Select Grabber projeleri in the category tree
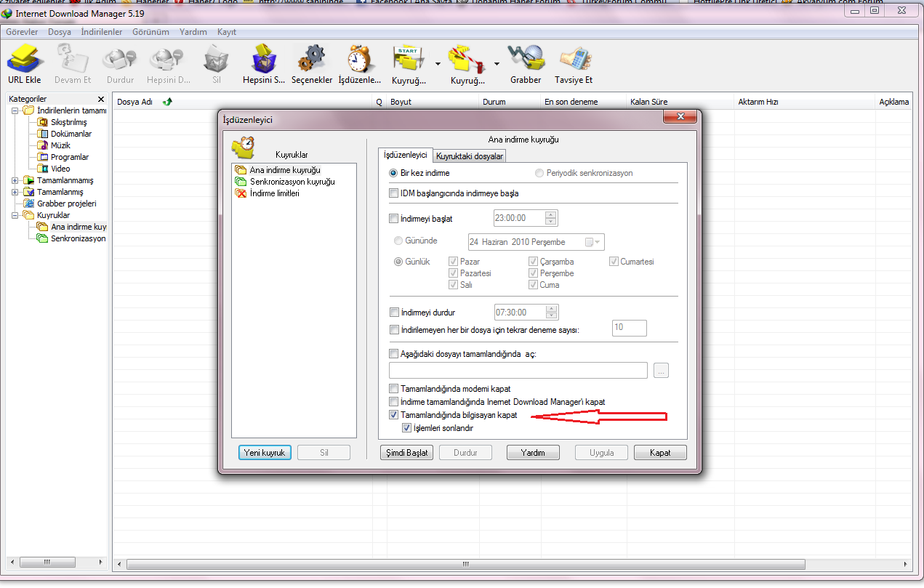Viewport: 924px width, 588px height. coord(67,204)
